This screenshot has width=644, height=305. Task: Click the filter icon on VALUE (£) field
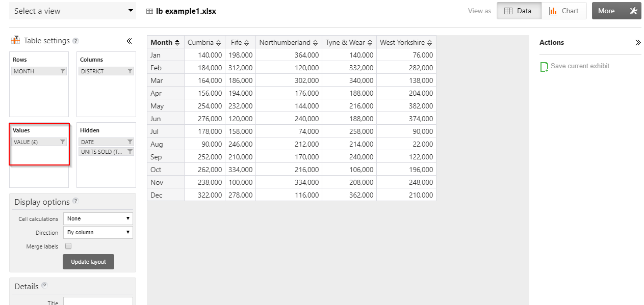click(63, 142)
